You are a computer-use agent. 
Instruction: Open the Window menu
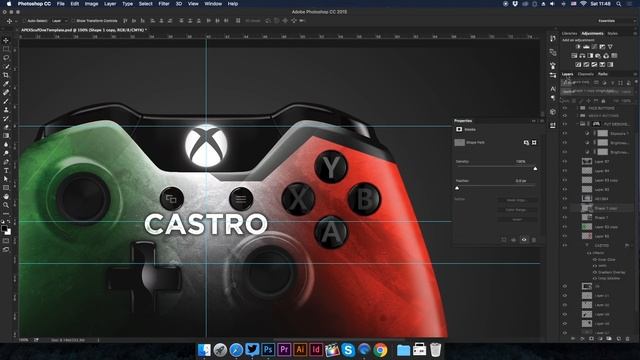[213, 4]
